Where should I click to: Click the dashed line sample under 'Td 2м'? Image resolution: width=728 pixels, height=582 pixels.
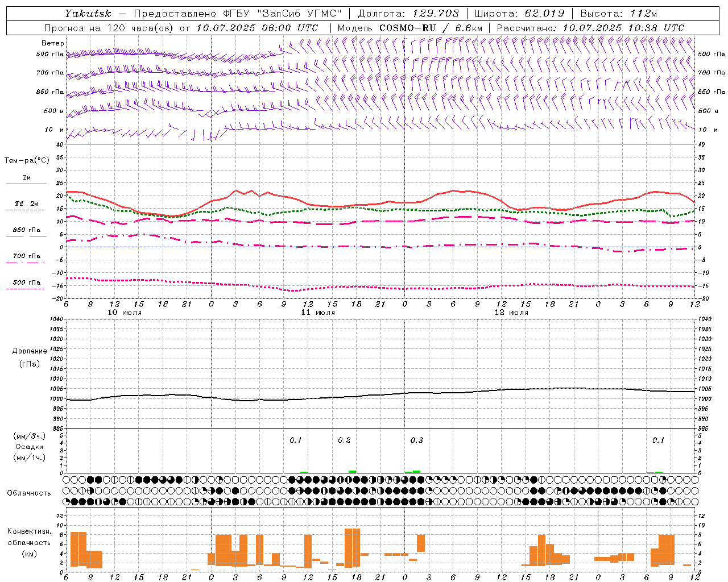26,210
